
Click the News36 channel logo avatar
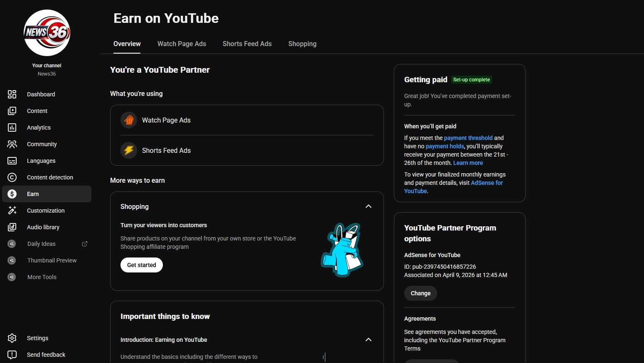pyautogui.click(x=47, y=33)
